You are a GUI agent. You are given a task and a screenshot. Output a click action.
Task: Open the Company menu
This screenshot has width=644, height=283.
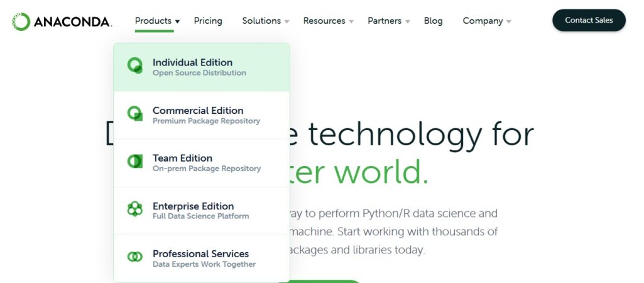click(x=483, y=21)
